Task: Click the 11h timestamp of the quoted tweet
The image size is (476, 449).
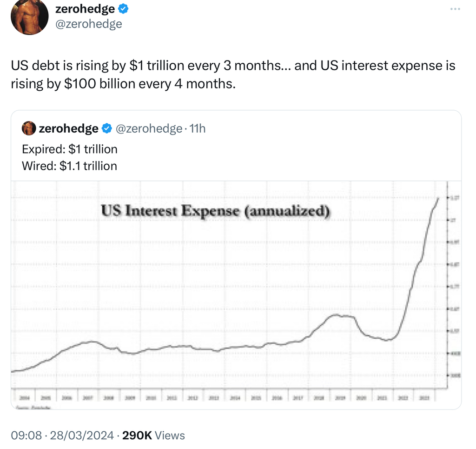Action: [197, 128]
